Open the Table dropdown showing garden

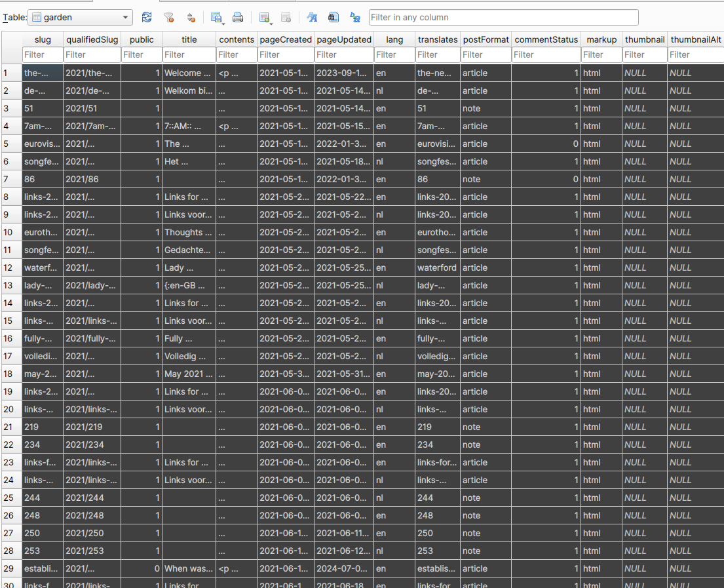click(x=79, y=17)
